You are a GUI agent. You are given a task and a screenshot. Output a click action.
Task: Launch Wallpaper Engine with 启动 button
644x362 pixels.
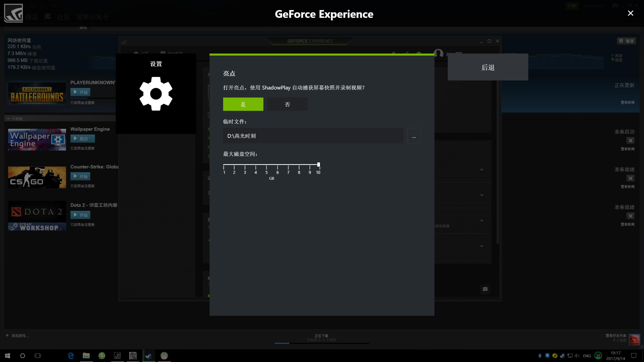pos(83,139)
